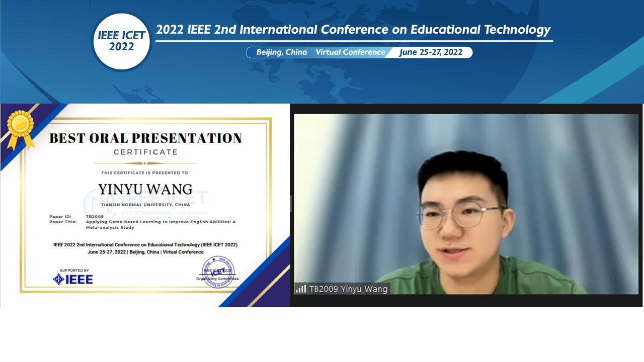This screenshot has width=644, height=362.
Task: Click the Organizing Committee round stamp
Action: pos(217,273)
